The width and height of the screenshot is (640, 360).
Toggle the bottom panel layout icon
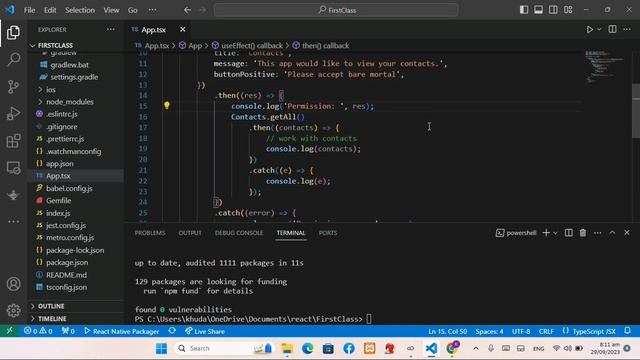click(x=539, y=10)
